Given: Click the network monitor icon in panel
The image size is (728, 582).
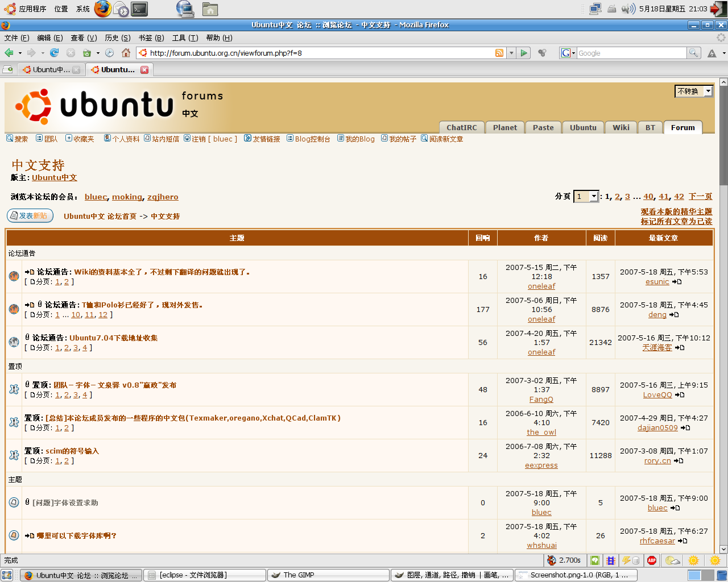Looking at the screenshot, I should pos(595,9).
